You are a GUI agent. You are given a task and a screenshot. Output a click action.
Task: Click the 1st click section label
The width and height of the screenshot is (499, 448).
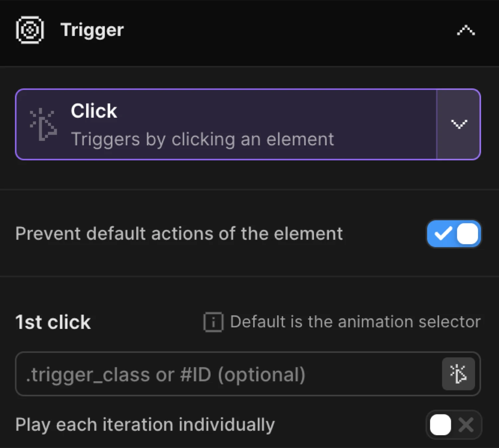tap(53, 322)
